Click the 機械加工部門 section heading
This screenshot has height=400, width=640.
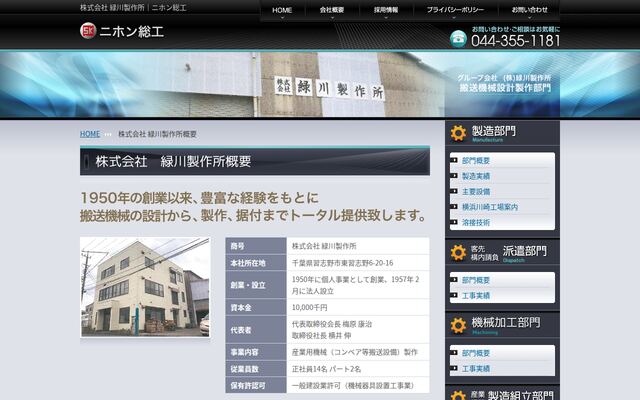[506, 322]
